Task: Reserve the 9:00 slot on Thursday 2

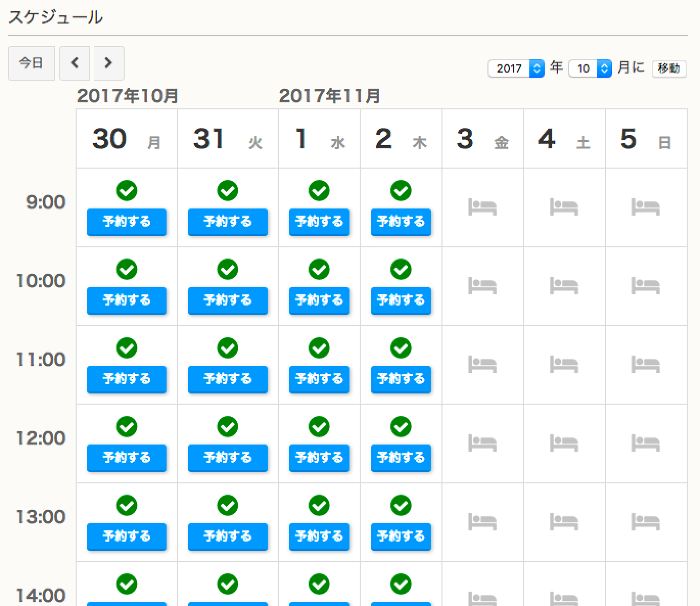Action: [x=401, y=222]
